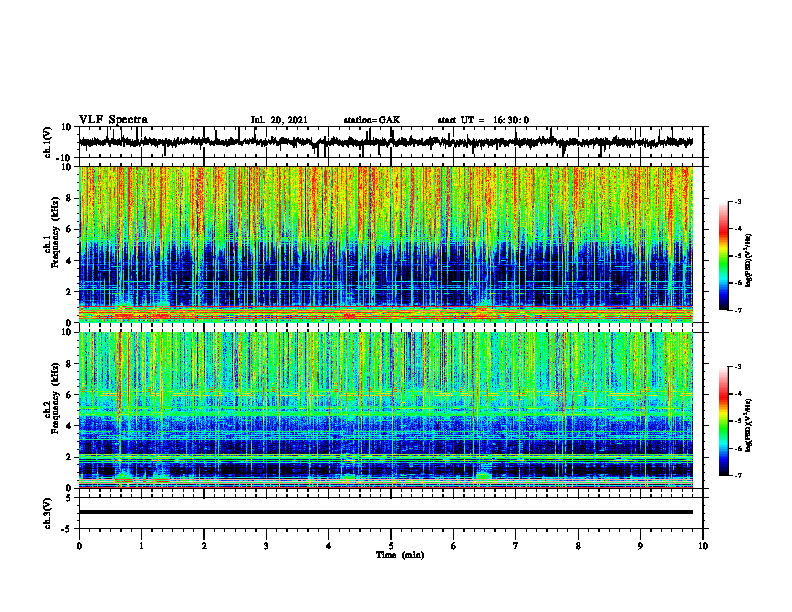
Task: Click the ch.1 voltage waveform trace
Action: (x=385, y=142)
